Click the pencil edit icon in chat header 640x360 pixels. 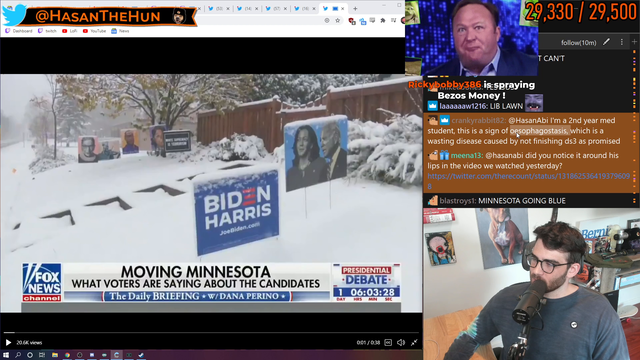(x=607, y=42)
